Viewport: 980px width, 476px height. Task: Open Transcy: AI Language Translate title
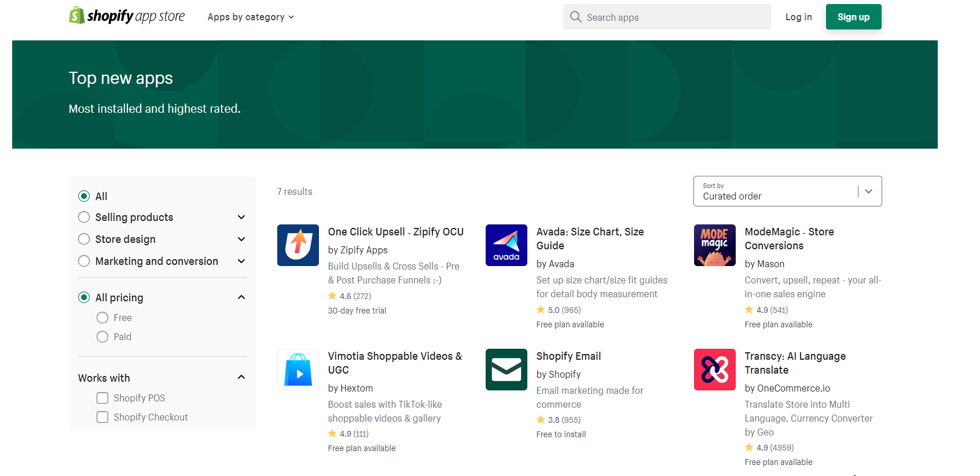pos(795,363)
